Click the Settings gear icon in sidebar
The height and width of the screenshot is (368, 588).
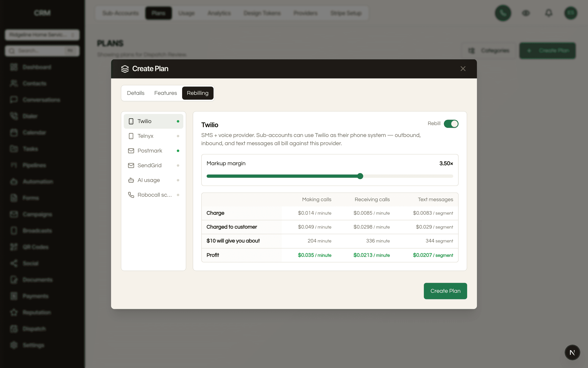point(14,345)
